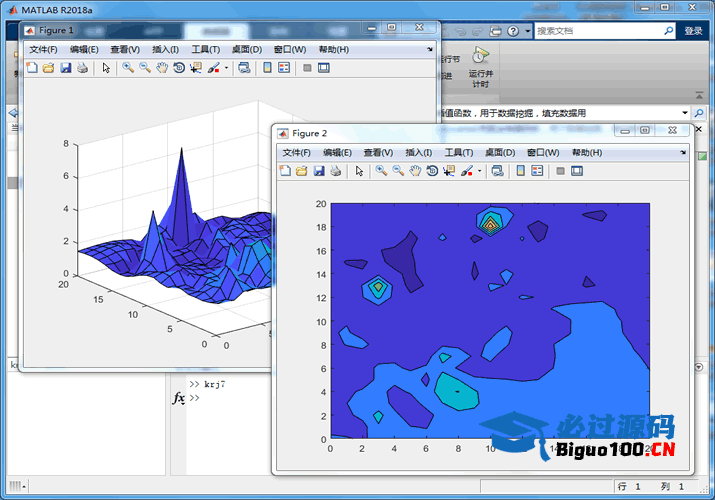Expand MATLAB address bar dropdown arrow

coord(685,113)
